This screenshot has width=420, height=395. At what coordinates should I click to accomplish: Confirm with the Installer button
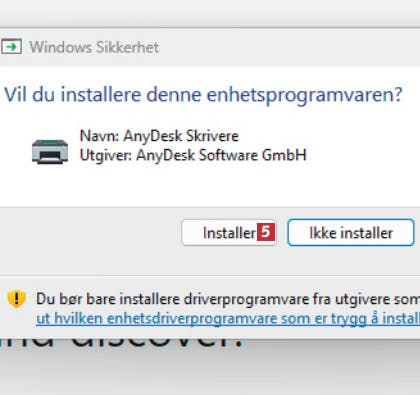tap(229, 233)
